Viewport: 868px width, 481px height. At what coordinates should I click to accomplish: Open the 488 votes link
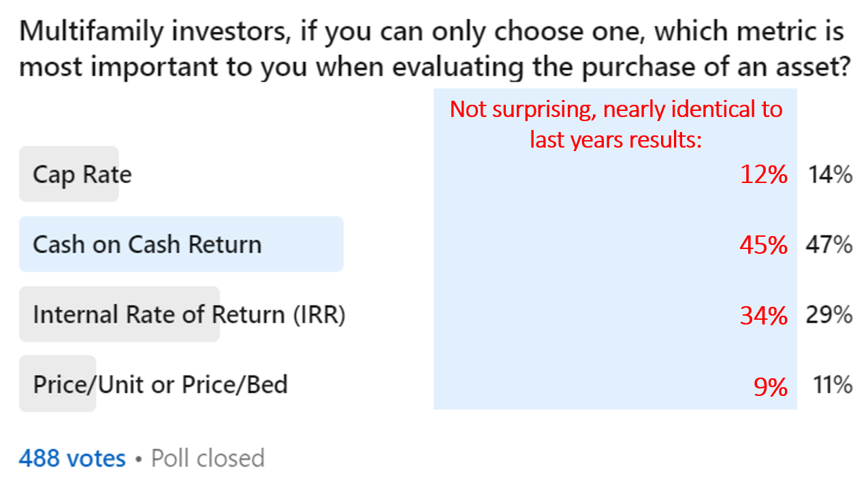coord(72,458)
